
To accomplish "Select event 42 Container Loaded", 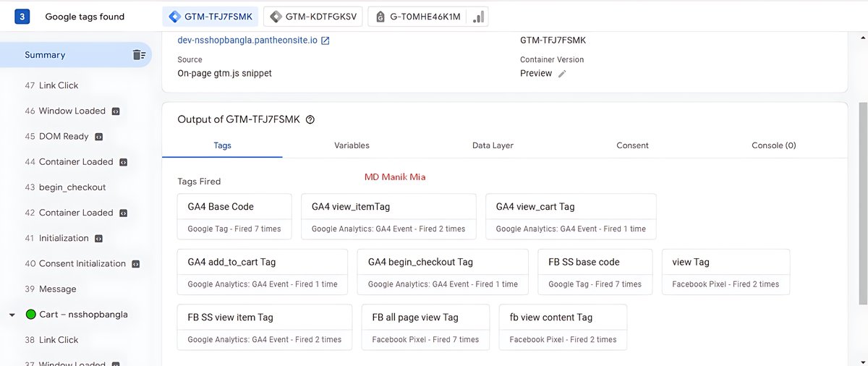I will (x=75, y=213).
